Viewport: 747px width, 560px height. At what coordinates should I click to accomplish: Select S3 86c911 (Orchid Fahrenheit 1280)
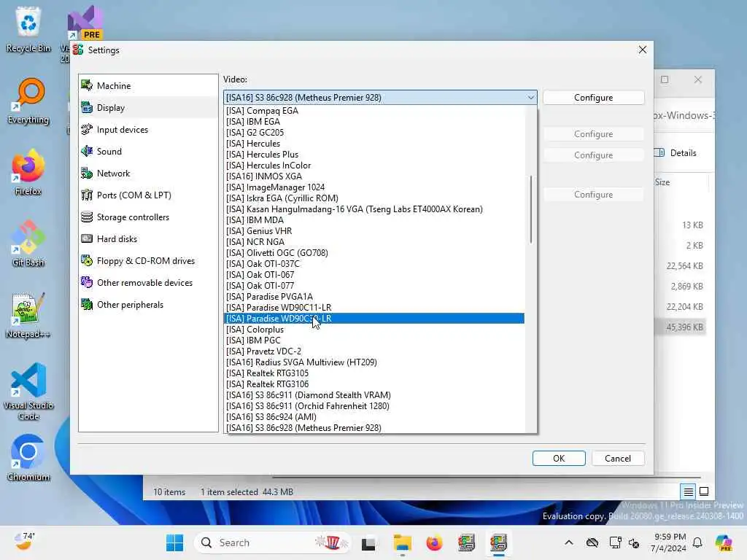click(x=374, y=406)
